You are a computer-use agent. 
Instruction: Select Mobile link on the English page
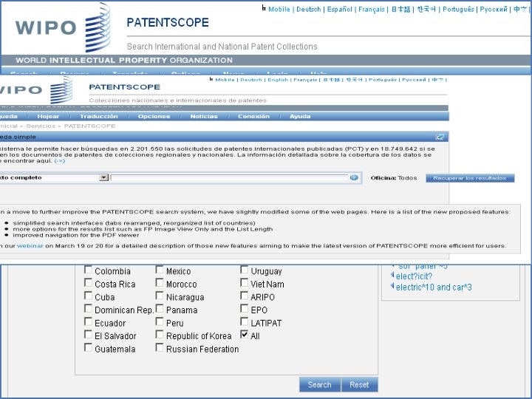279,9
